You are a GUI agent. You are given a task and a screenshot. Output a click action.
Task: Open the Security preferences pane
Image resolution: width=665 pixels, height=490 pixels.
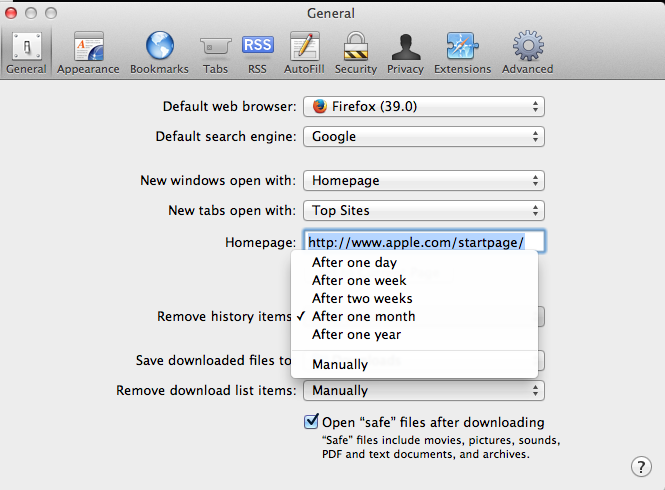click(x=356, y=53)
